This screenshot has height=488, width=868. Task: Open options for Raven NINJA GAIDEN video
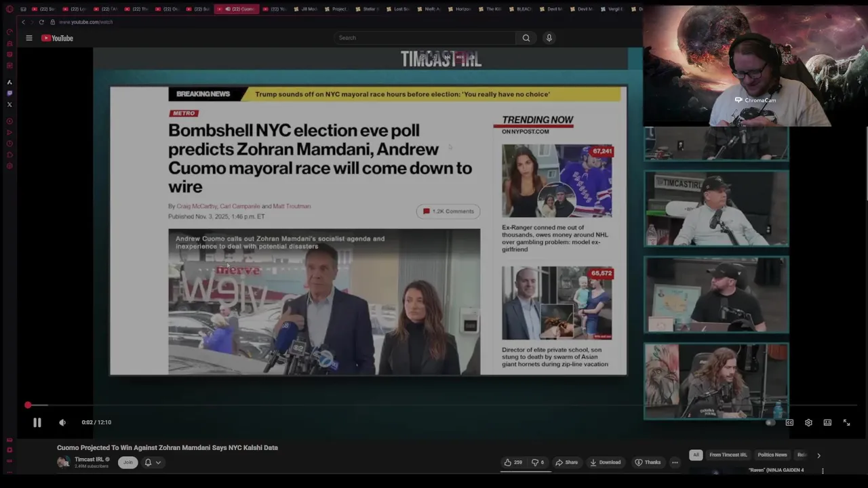pyautogui.click(x=823, y=470)
